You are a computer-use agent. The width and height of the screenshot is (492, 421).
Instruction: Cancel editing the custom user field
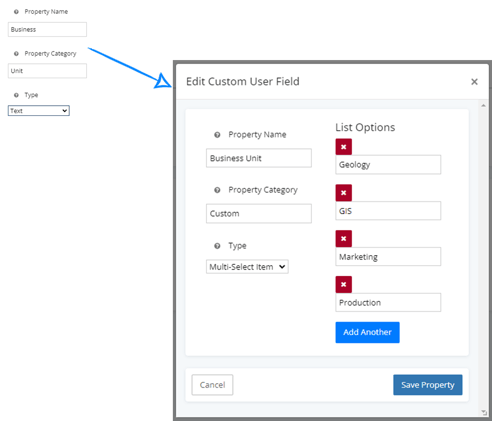(212, 385)
